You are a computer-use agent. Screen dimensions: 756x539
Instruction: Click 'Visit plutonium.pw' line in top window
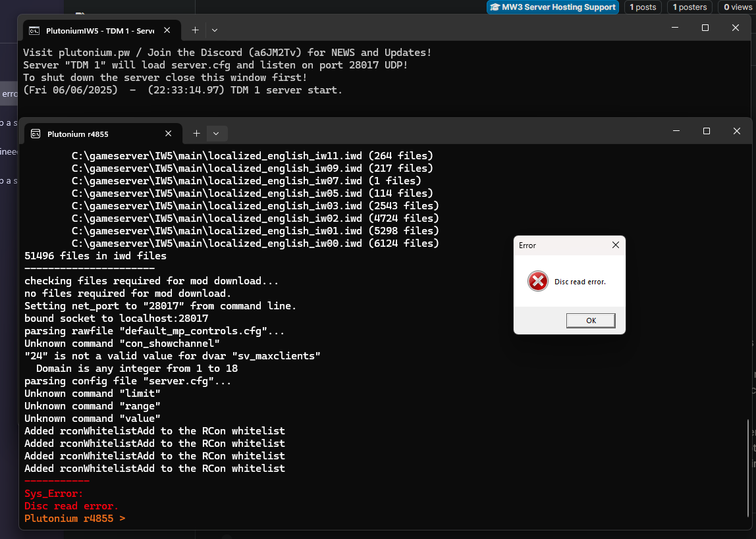pos(227,53)
